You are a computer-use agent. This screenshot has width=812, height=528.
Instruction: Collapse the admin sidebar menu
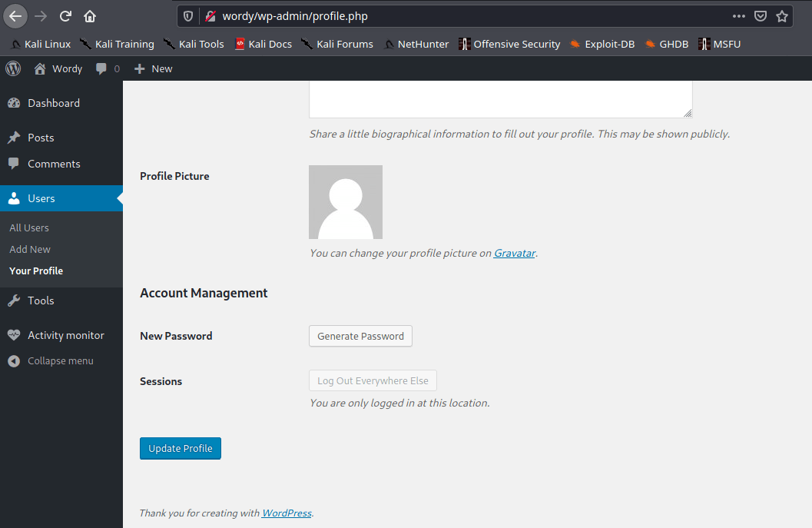tap(60, 360)
